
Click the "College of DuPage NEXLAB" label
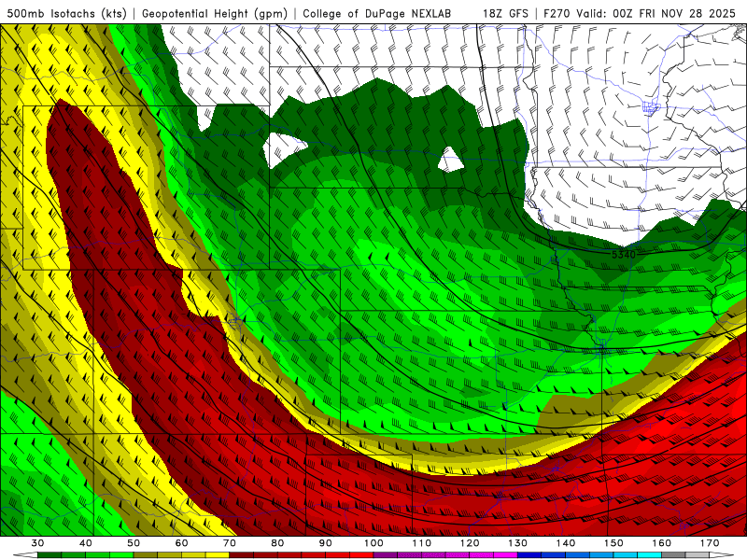click(376, 14)
